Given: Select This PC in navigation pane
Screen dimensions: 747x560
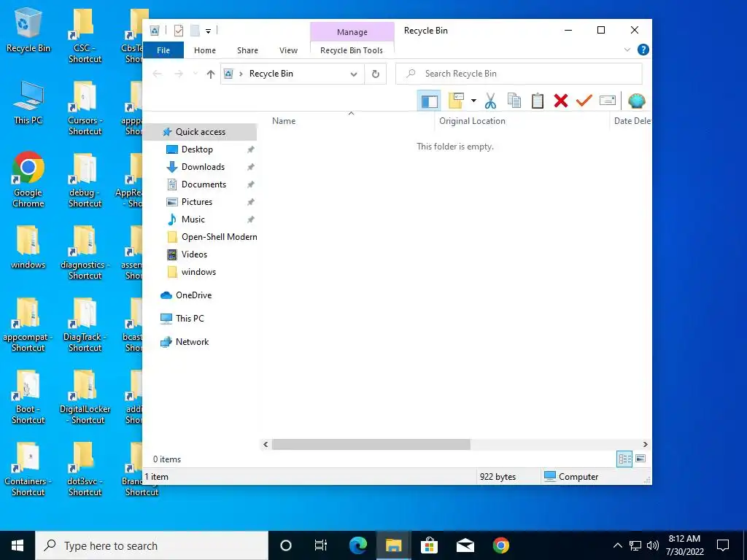Looking at the screenshot, I should [x=190, y=319].
